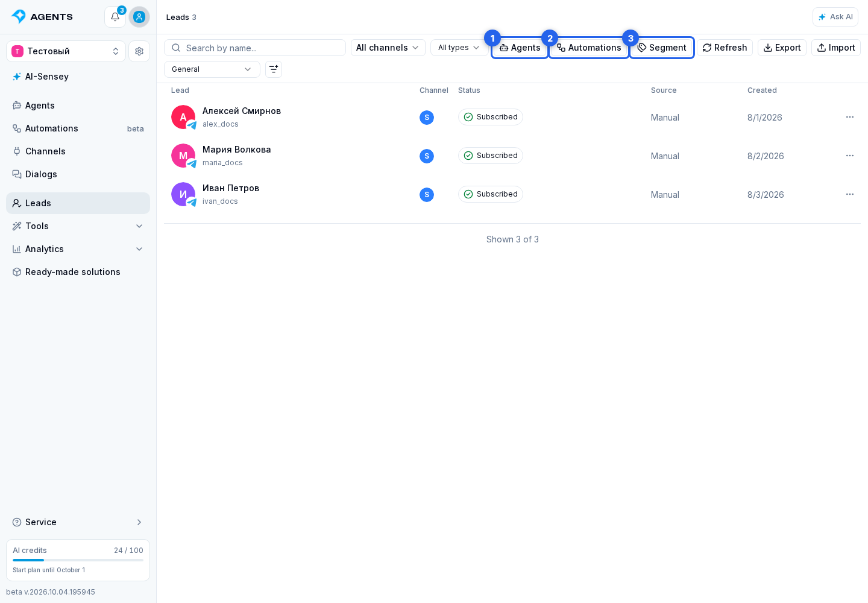Click channel icon for Иван Петров
The width and height of the screenshot is (868, 603).
427,195
